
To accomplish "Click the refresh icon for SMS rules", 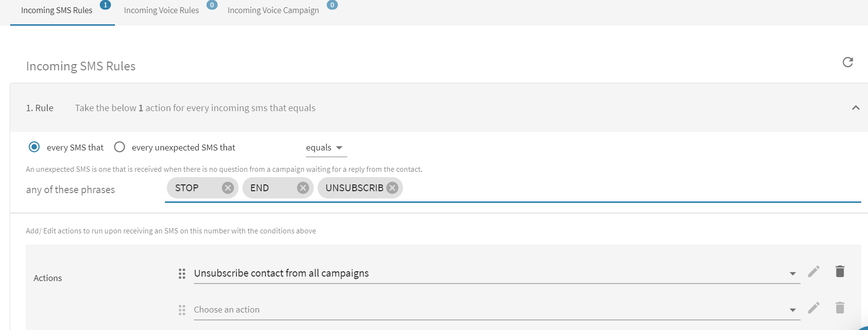I will coord(848,62).
